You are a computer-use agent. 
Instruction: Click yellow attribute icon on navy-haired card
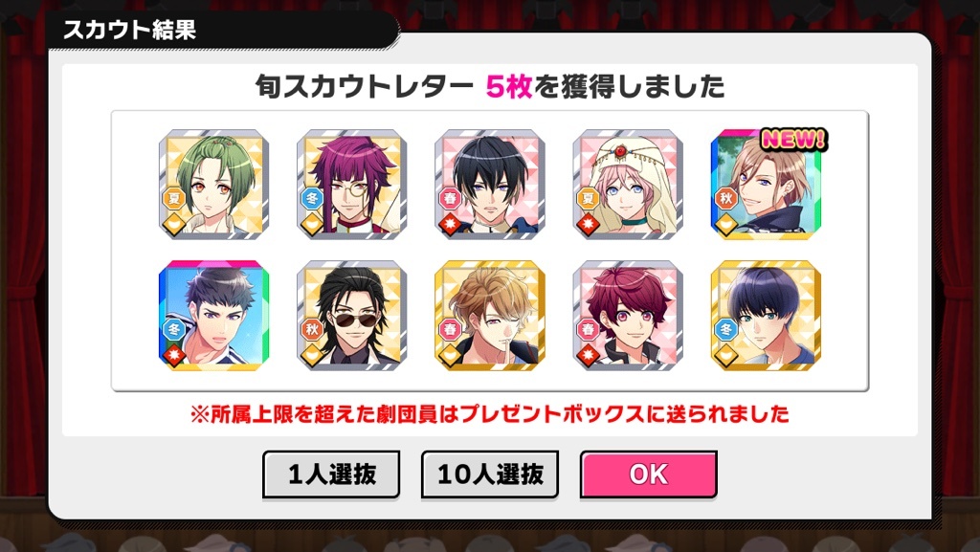click(x=726, y=355)
